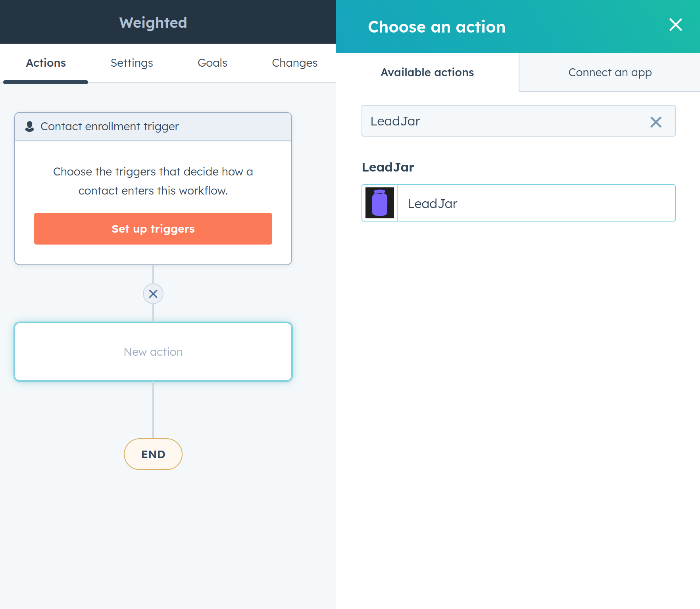The image size is (700, 609).
Task: Click the Set up triggers button
Action: coord(153,229)
